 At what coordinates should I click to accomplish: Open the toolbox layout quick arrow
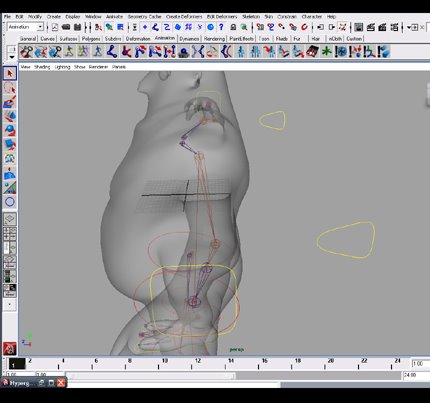10,304
